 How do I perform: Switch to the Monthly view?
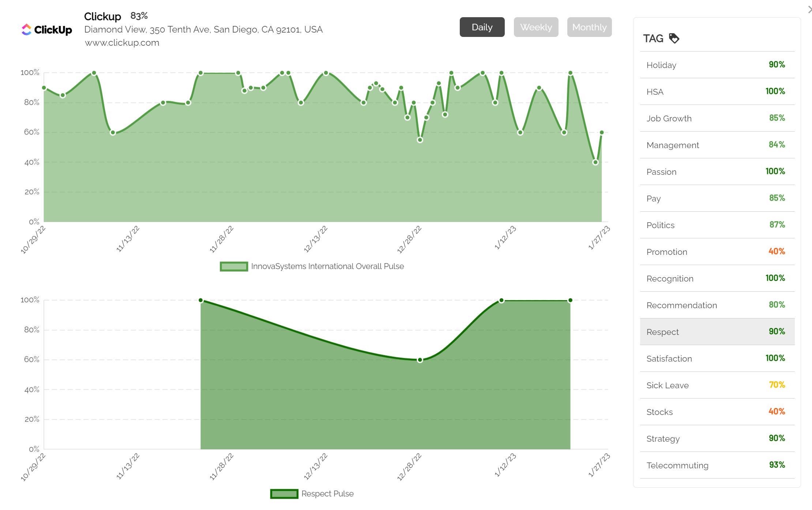(589, 27)
